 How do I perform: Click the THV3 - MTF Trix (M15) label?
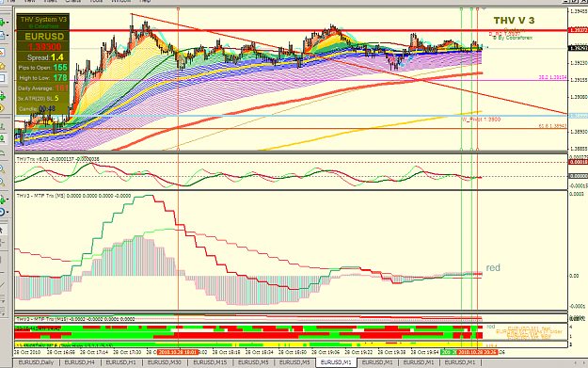click(75, 319)
